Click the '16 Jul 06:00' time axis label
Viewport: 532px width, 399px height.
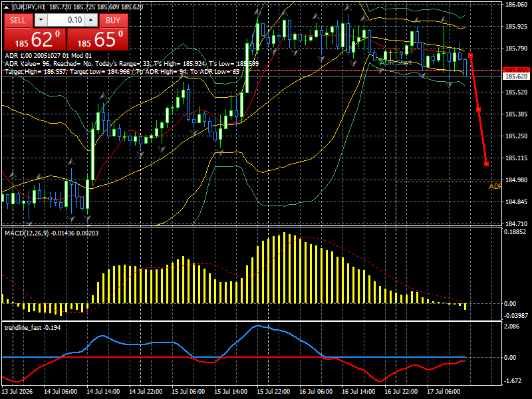(x=316, y=391)
